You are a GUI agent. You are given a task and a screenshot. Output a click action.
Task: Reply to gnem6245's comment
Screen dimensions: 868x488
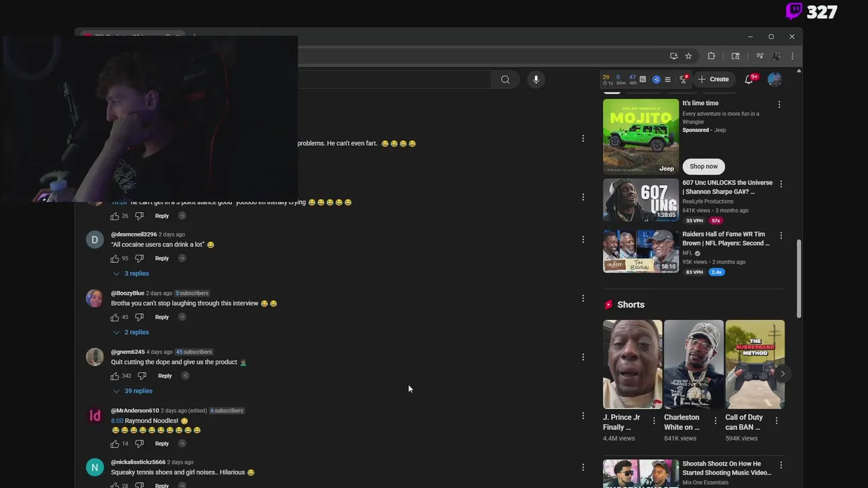coord(165,375)
